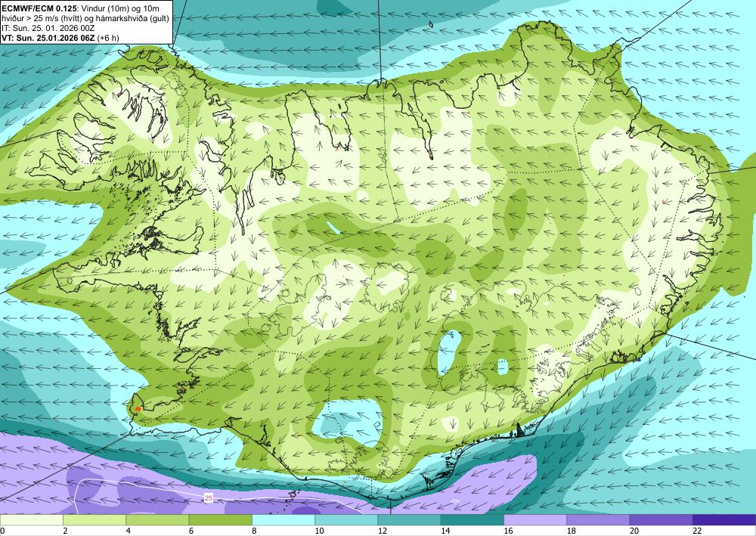Viewport: 756px width, 536px height.
Task: Select the 14–16 m/s dark teal legend swatch
Action: click(x=472, y=520)
